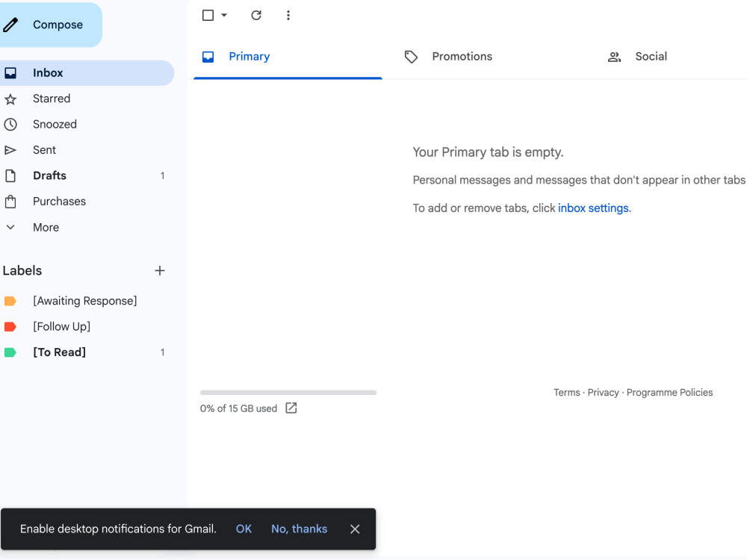747x560 pixels.
Task: Open the [Follow Up] label
Action: 87,327
